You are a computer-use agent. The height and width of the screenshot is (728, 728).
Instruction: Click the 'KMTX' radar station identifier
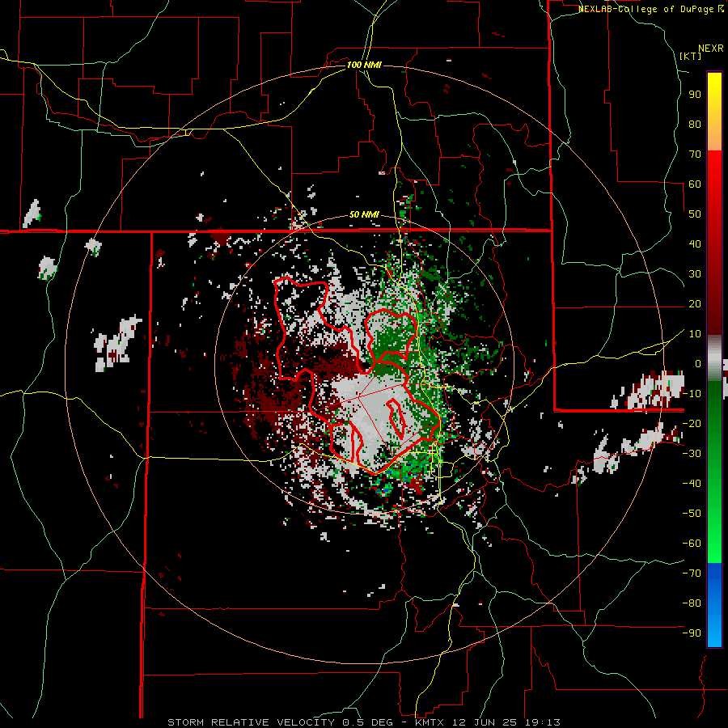click(430, 722)
